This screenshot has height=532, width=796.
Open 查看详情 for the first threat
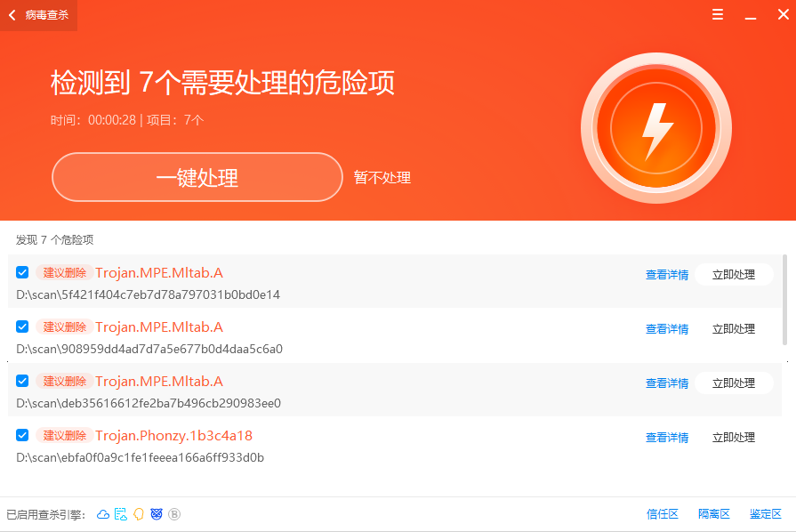pos(667,275)
